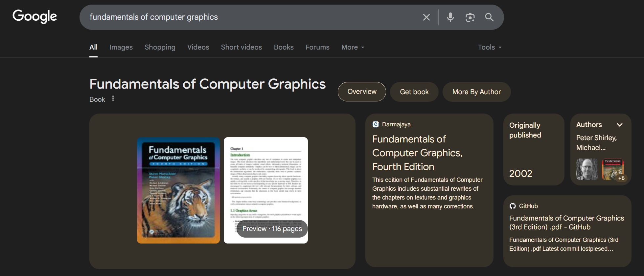Click the Google logo
644x276 pixels.
pyautogui.click(x=35, y=16)
